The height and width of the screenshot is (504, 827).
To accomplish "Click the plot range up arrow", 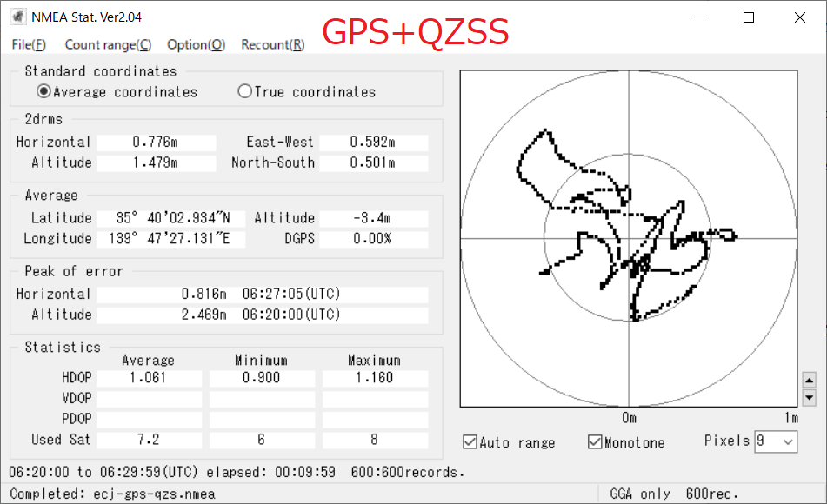I will tap(809, 380).
